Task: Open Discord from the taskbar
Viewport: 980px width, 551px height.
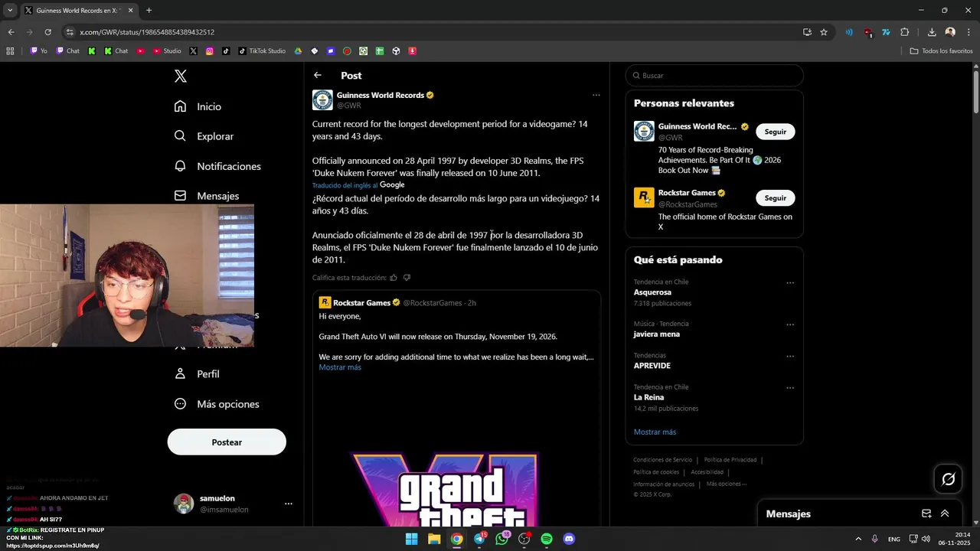Action: 569,539
